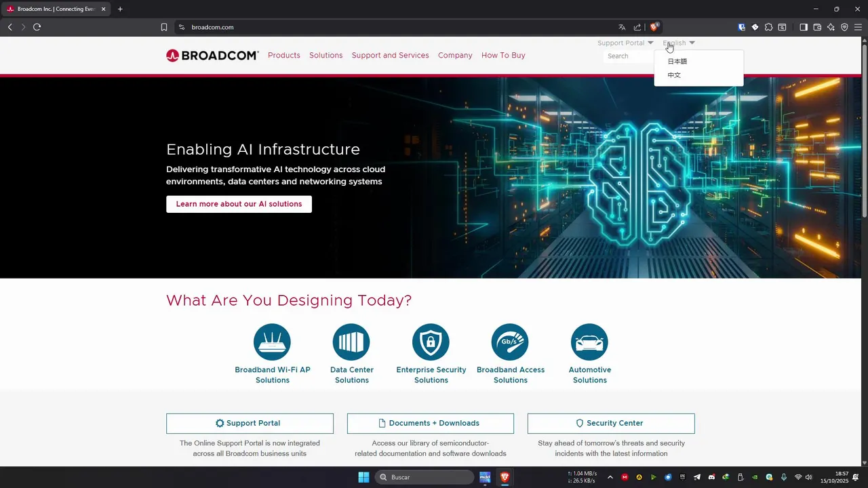The image size is (868, 488).
Task: Open the Automotive Solutions link text
Action: click(x=590, y=375)
